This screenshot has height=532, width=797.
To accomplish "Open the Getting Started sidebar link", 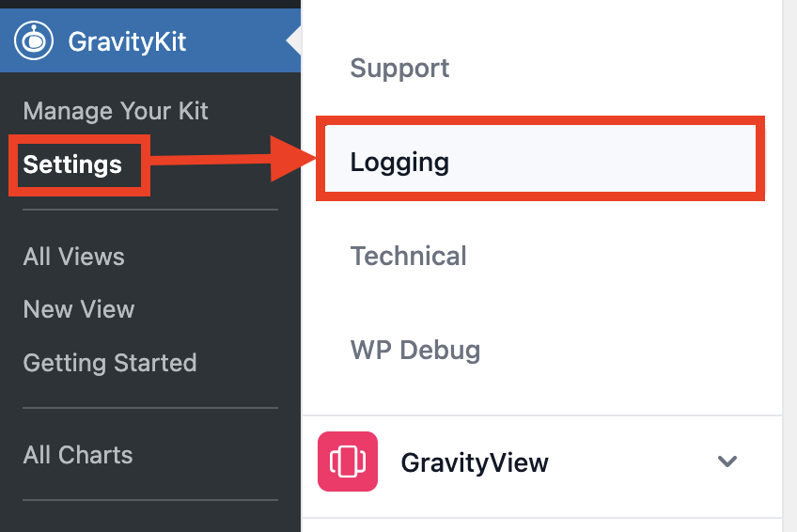I will tap(110, 363).
